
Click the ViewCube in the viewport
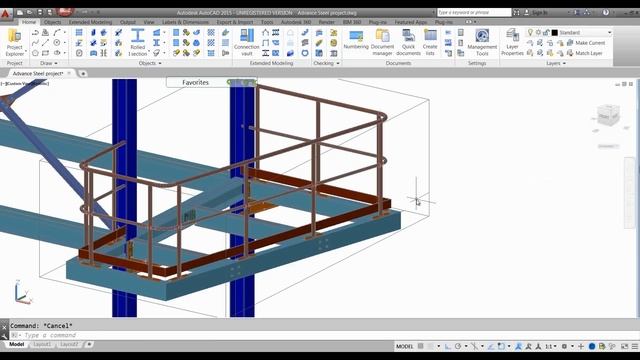click(x=608, y=115)
